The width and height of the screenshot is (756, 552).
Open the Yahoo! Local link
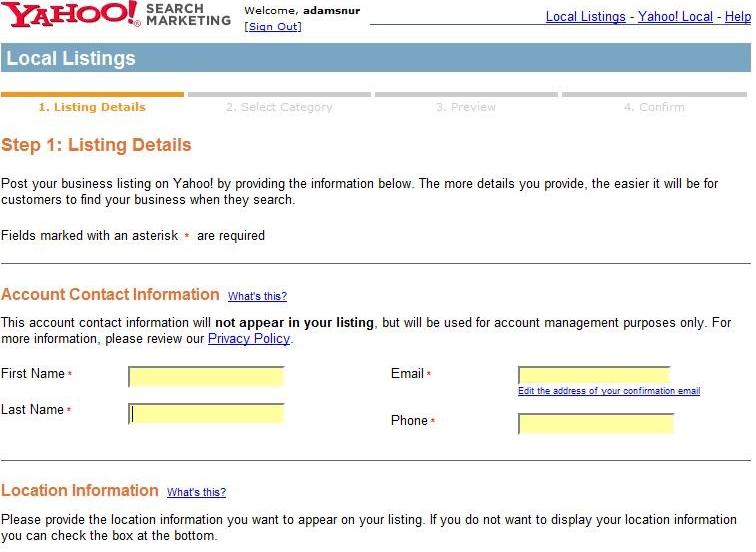pyautogui.click(x=675, y=16)
